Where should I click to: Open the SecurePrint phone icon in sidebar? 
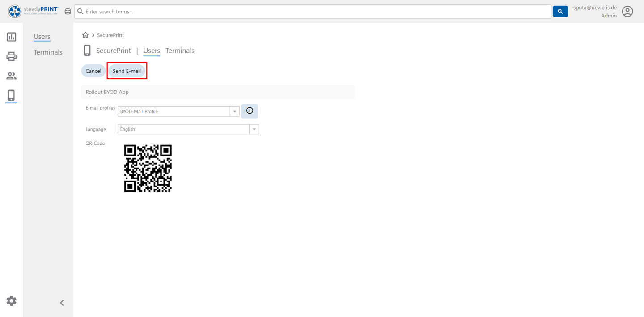pos(12,95)
